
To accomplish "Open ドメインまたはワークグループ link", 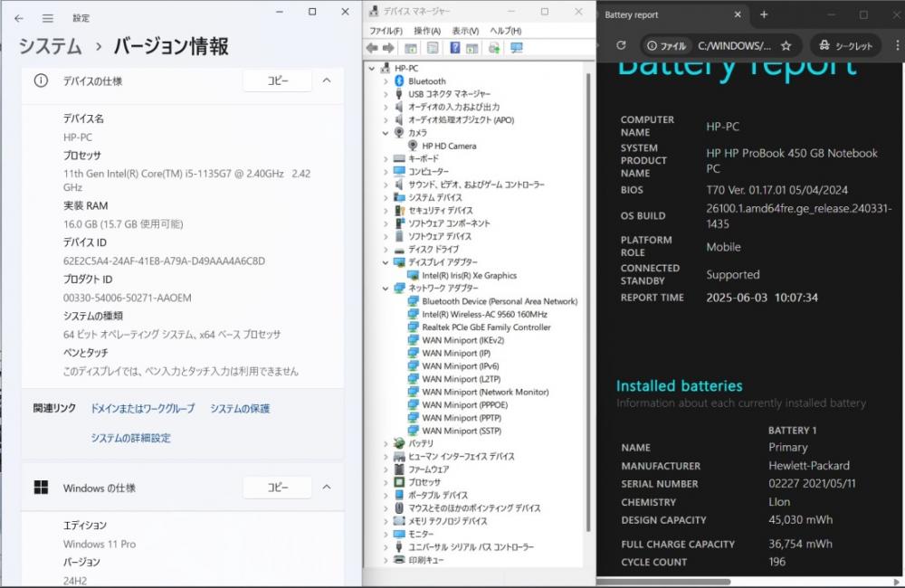I will point(143,409).
